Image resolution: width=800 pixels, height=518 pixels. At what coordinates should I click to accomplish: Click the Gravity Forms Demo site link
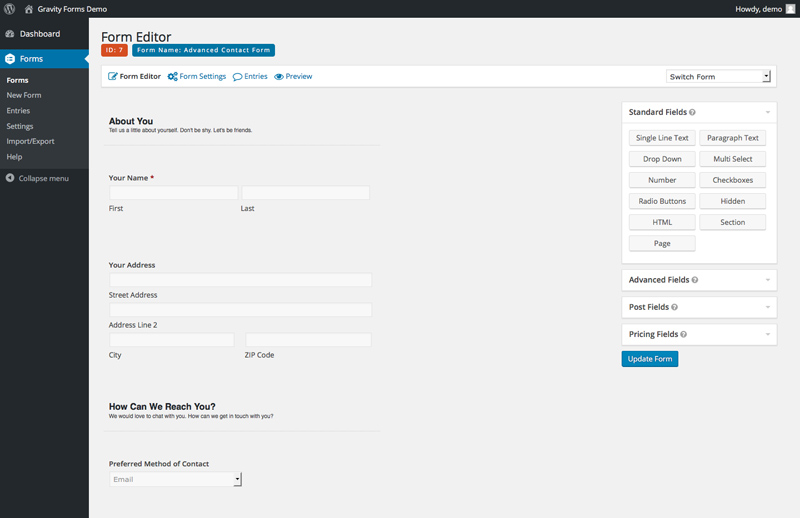tap(72, 9)
